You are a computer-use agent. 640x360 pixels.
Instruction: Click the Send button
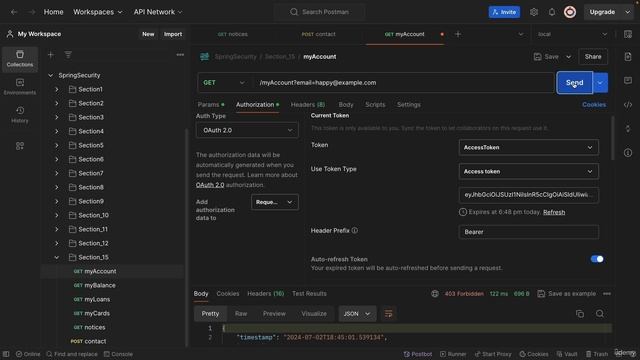[x=574, y=83]
